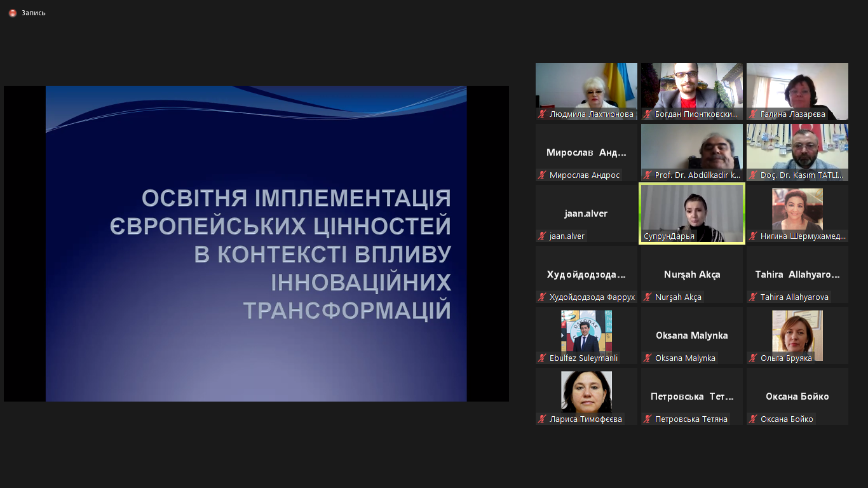The width and height of the screenshot is (868, 488).
Task: Click muted mic icon beside Галина Лазарєва
Action: [753, 114]
